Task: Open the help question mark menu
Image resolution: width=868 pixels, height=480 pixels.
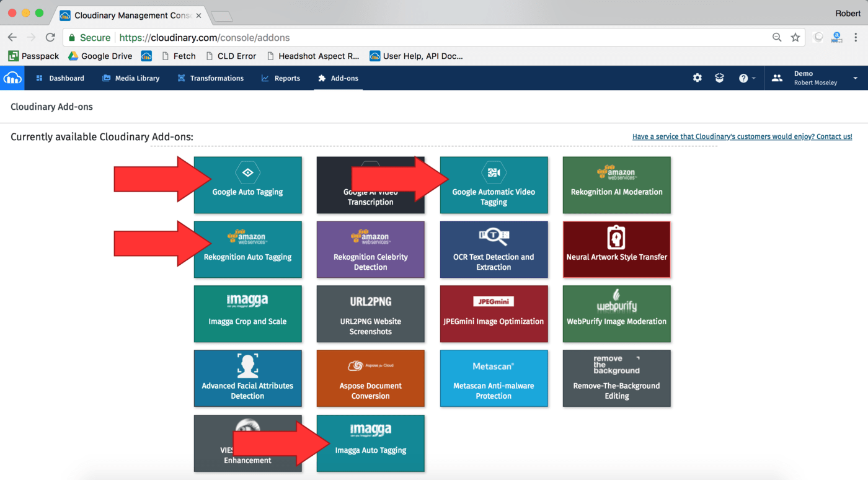Action: pyautogui.click(x=746, y=78)
